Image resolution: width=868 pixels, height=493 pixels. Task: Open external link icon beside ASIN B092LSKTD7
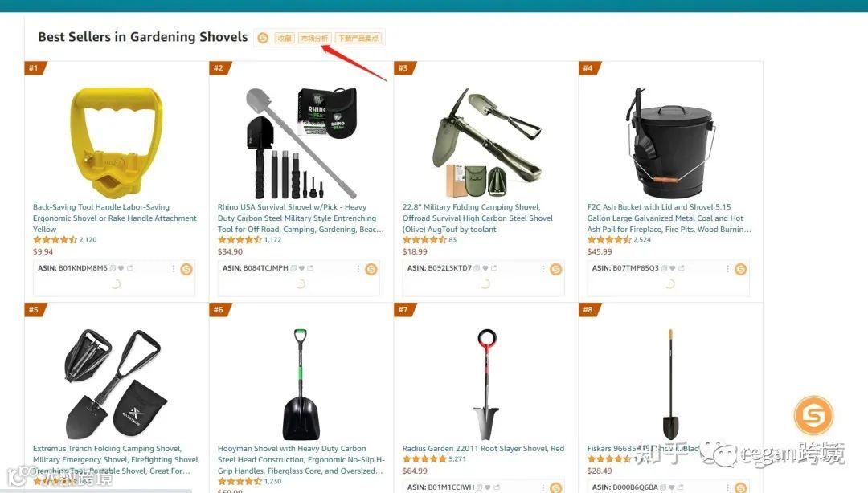[493, 268]
